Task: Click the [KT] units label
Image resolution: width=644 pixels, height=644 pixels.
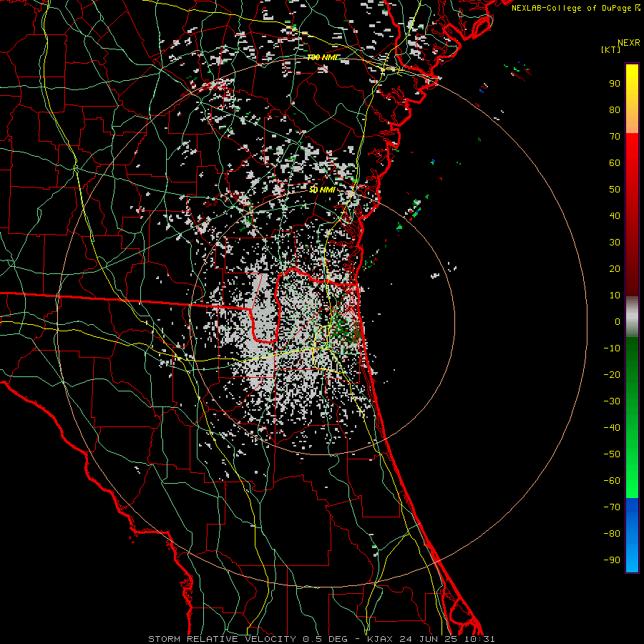Action: click(x=611, y=49)
